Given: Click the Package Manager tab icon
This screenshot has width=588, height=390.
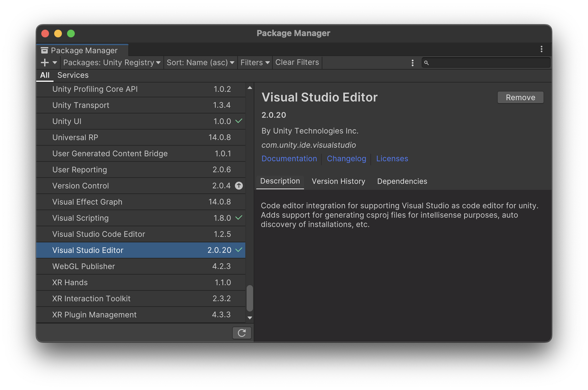Looking at the screenshot, I should [44, 50].
